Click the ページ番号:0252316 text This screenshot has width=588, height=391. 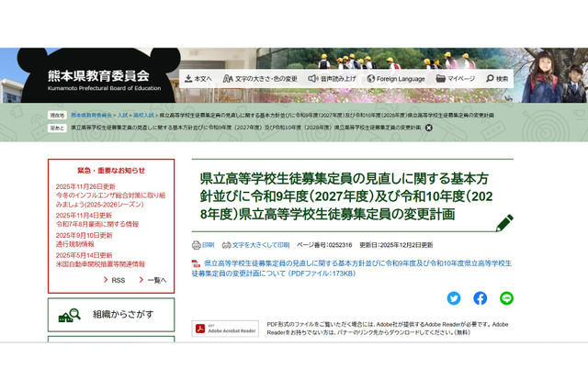324,245
